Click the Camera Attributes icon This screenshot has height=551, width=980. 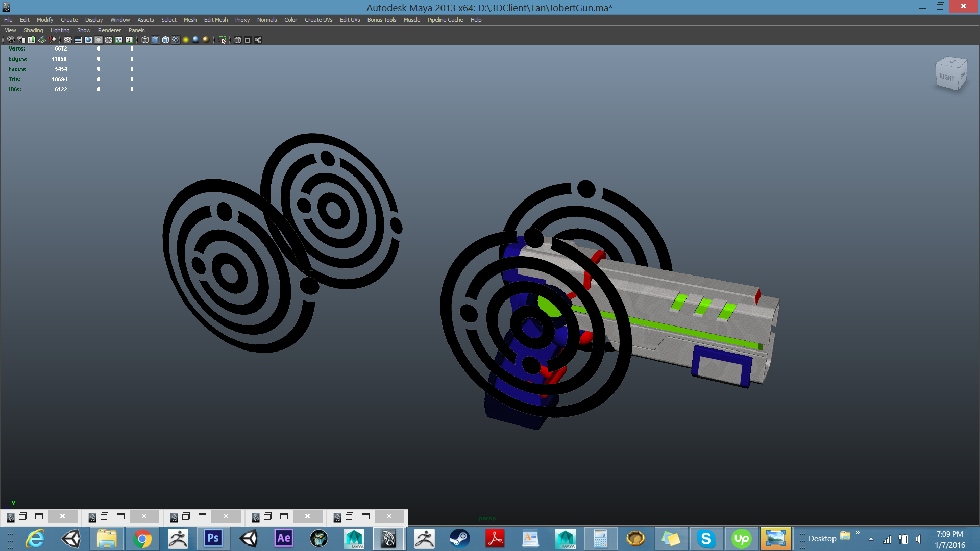coord(21,40)
